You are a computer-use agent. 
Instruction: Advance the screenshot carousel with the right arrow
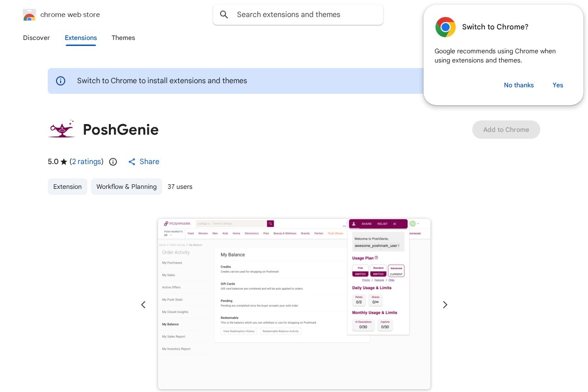tap(445, 305)
